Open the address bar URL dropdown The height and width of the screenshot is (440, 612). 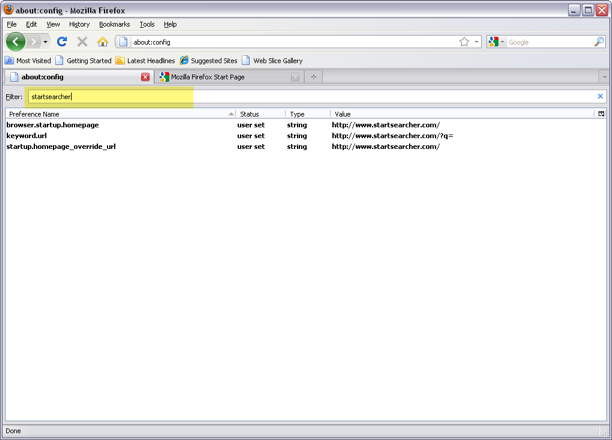pos(477,42)
